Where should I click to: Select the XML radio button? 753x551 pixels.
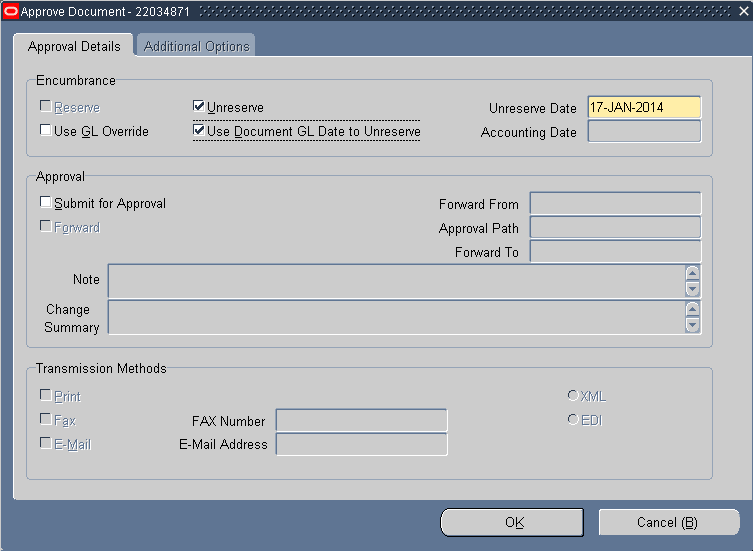pos(573,395)
